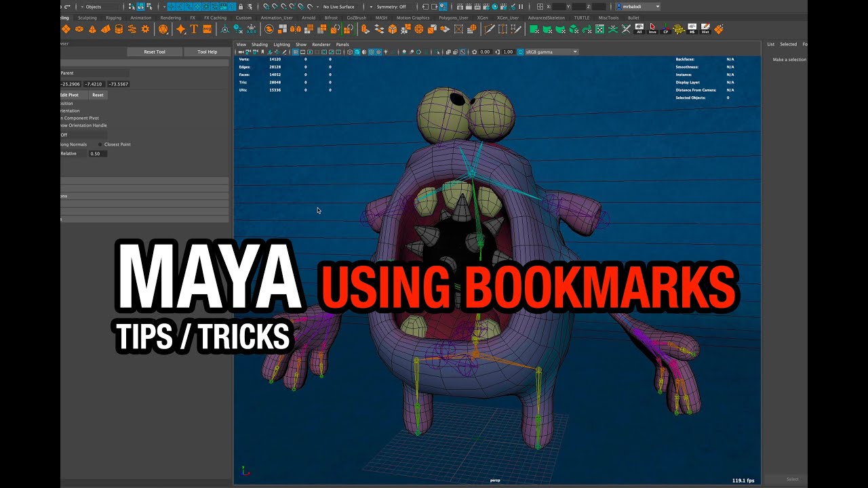Click the CP shelf button

665,29
